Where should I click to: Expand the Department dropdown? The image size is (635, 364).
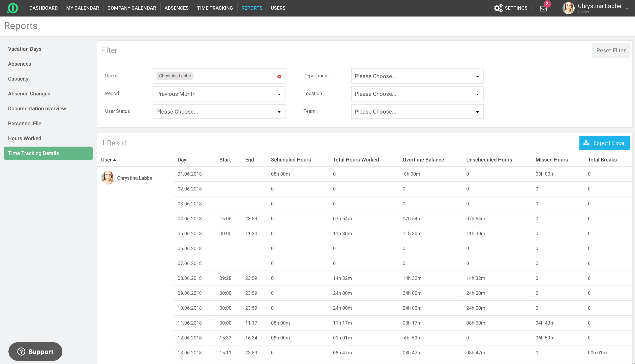417,76
